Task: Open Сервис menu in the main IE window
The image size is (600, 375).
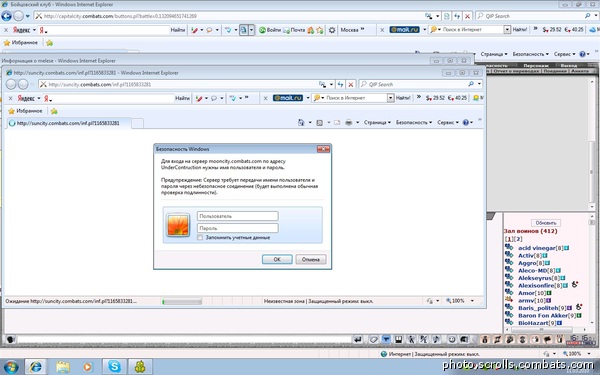Action: [x=564, y=54]
